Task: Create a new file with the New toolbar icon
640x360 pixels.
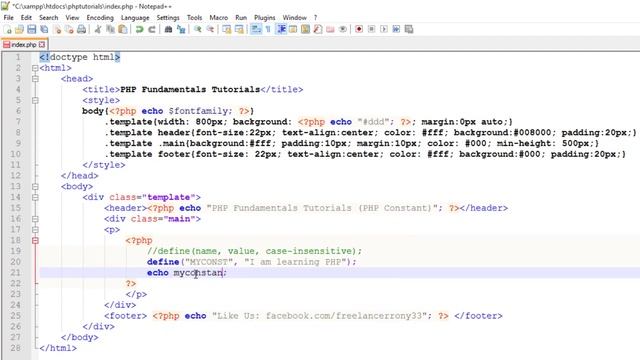Action: pyautogui.click(x=7, y=29)
